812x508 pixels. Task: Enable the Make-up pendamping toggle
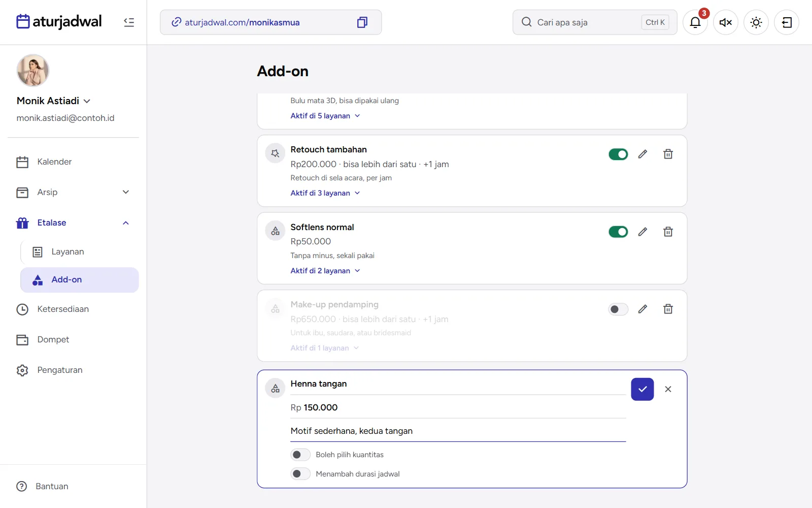point(618,309)
